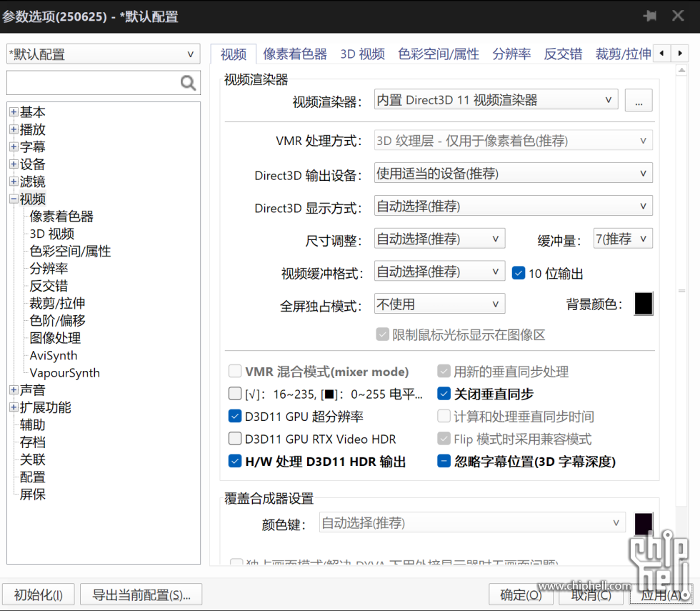Open the 视频缓冲格式 dropdown
Screen dimensions: 700x611
pos(440,271)
